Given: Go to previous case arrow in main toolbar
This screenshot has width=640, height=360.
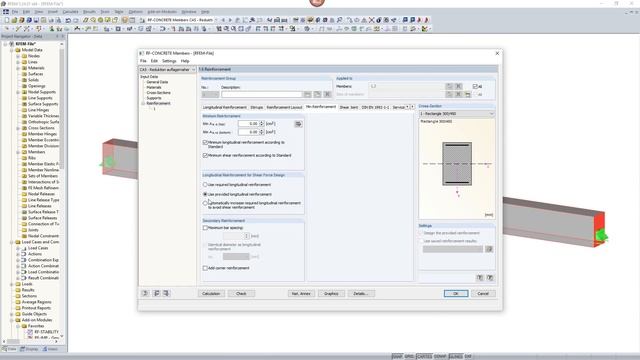Looking at the screenshot, I should [x=223, y=20].
